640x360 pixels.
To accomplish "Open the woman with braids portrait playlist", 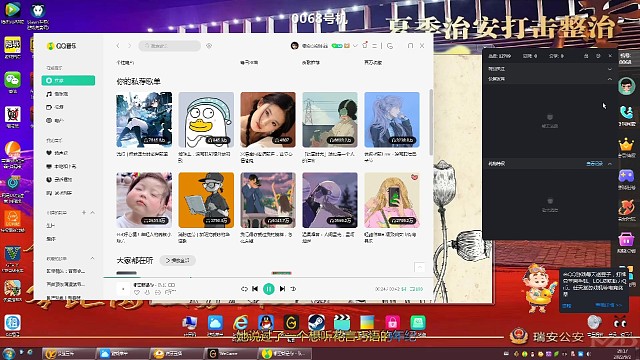I will [x=268, y=120].
